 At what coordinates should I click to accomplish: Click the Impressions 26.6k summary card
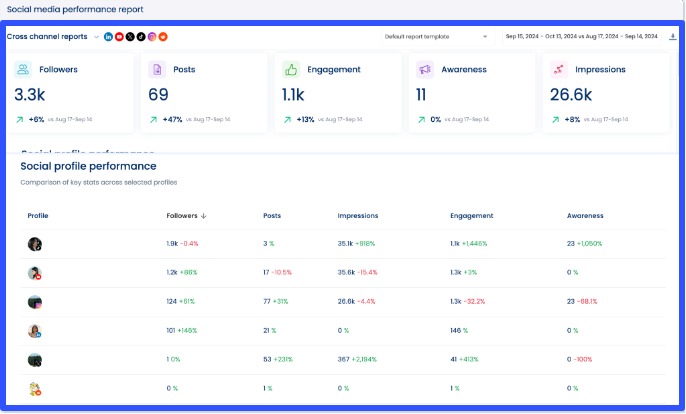(608, 93)
